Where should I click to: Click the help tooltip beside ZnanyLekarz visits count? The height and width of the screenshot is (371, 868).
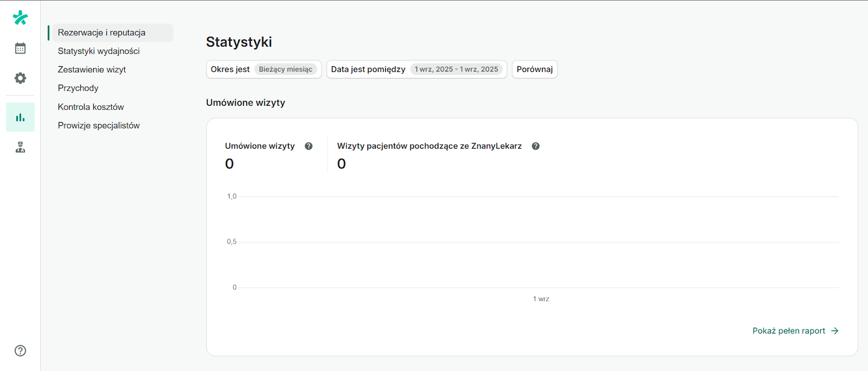(535, 146)
